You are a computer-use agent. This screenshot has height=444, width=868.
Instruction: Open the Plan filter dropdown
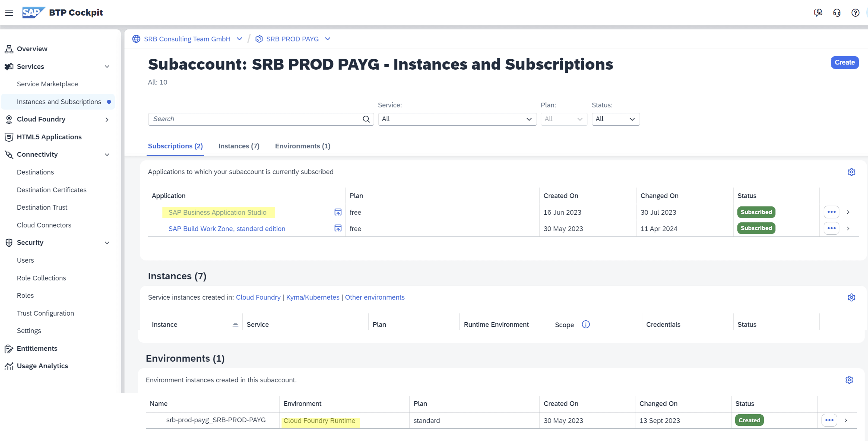(x=564, y=119)
